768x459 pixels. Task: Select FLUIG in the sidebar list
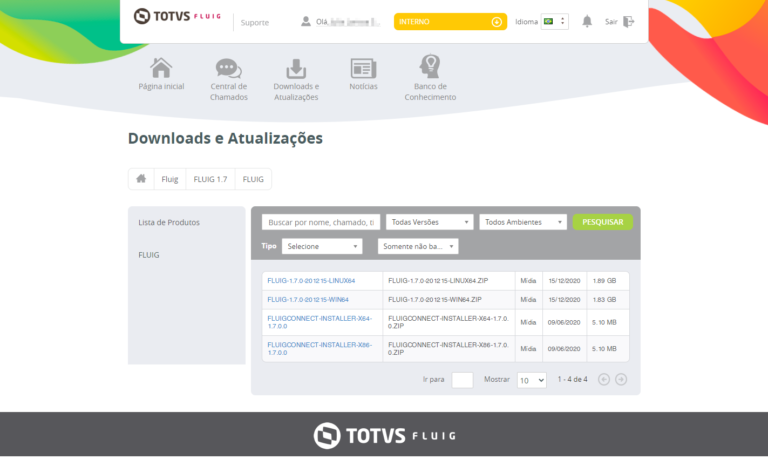pos(148,255)
